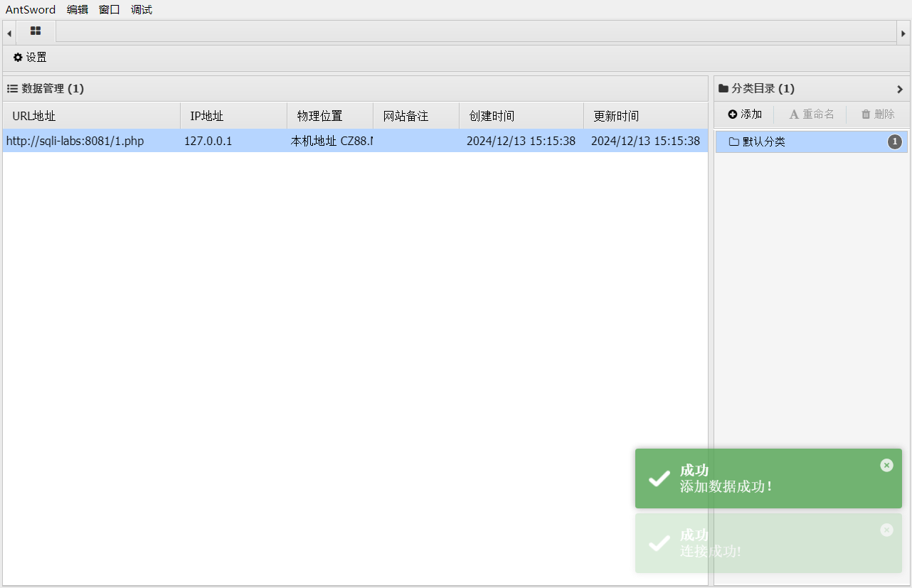Click the creation time 2024/12/13 15:15:38 cell

(x=521, y=141)
